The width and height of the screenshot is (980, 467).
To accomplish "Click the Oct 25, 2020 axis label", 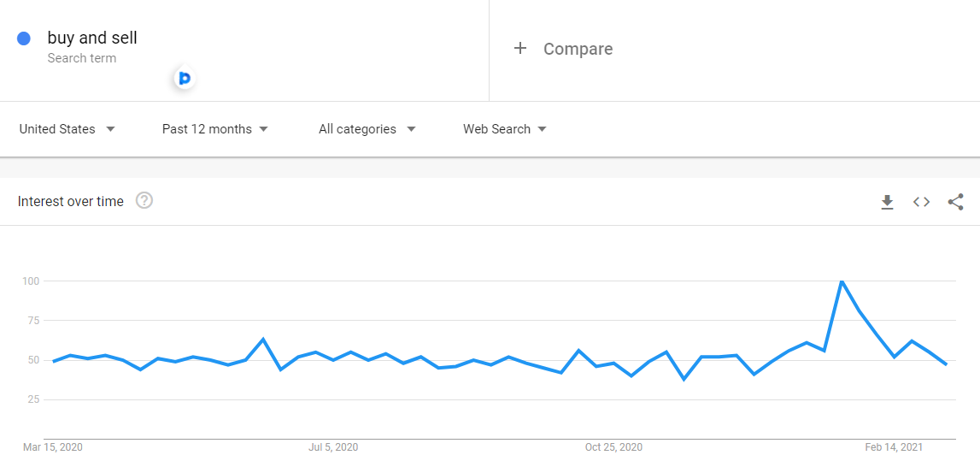I will pyautogui.click(x=613, y=447).
